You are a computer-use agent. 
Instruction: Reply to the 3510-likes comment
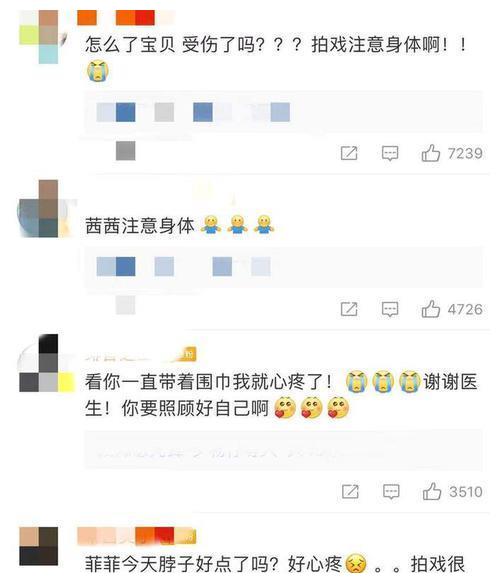[x=391, y=492]
